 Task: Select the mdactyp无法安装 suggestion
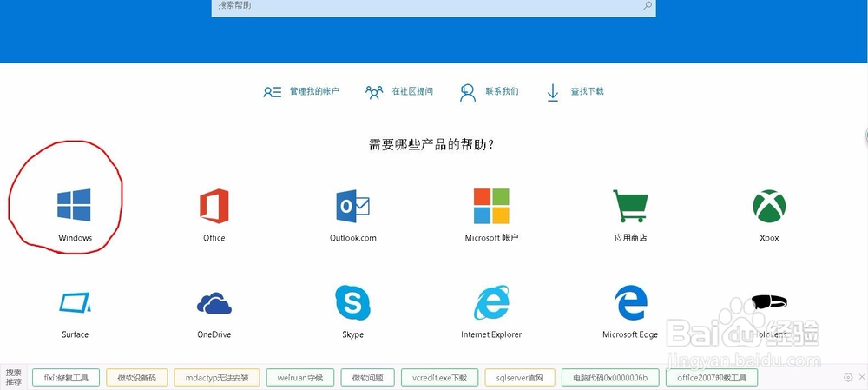point(217,378)
